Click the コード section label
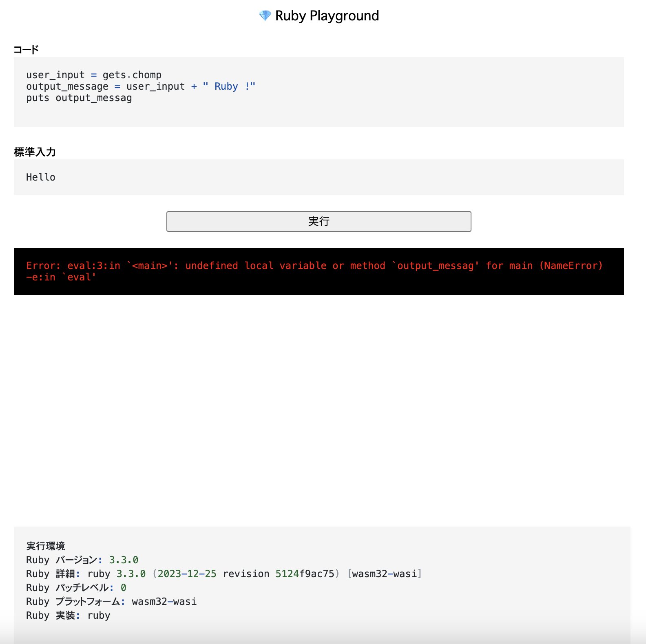The image size is (646, 644). tap(26, 50)
